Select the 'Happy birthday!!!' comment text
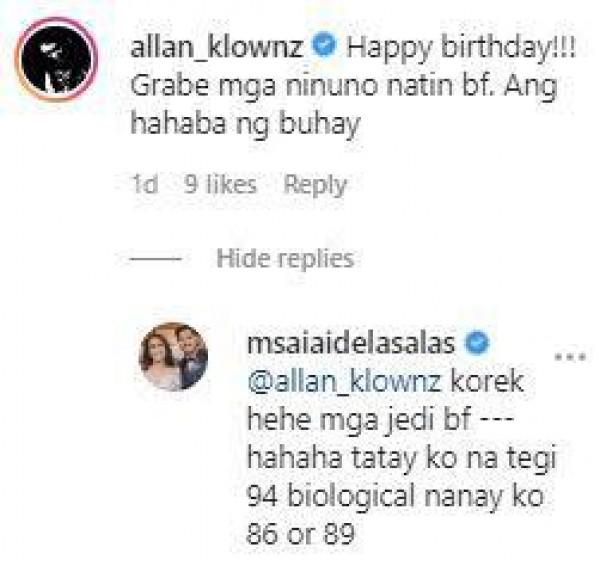Screen dimensions: 600x566 461,49
